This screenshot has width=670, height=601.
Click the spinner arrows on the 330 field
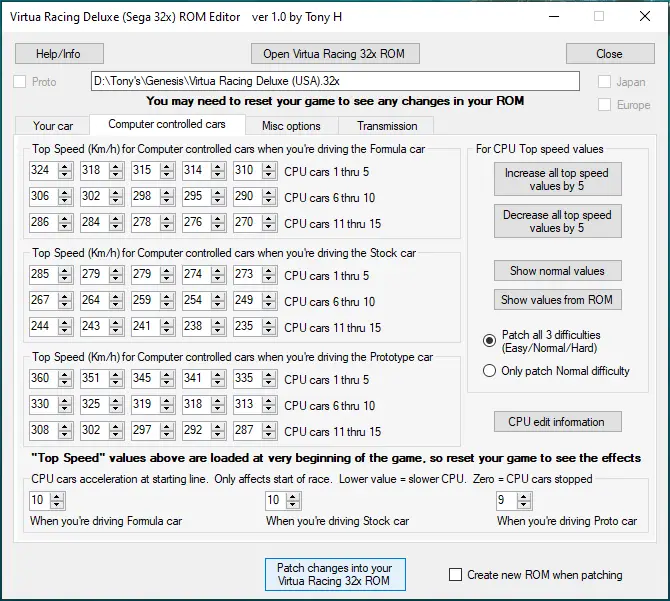[65, 405]
